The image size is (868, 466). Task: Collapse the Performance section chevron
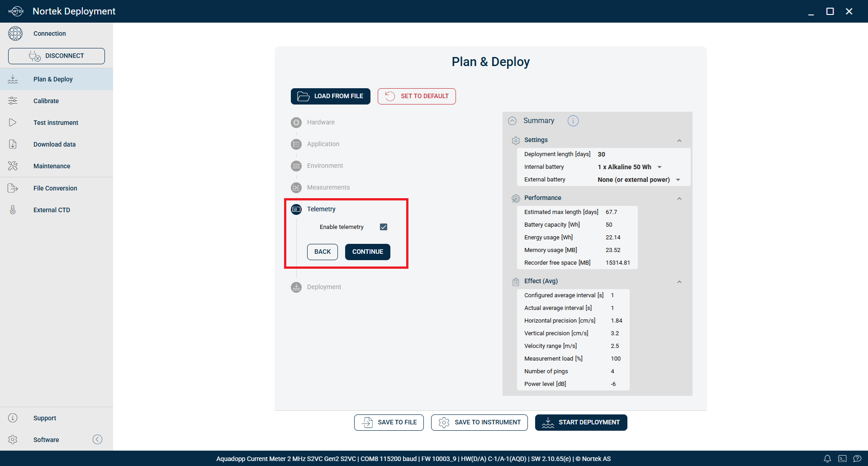(x=679, y=198)
